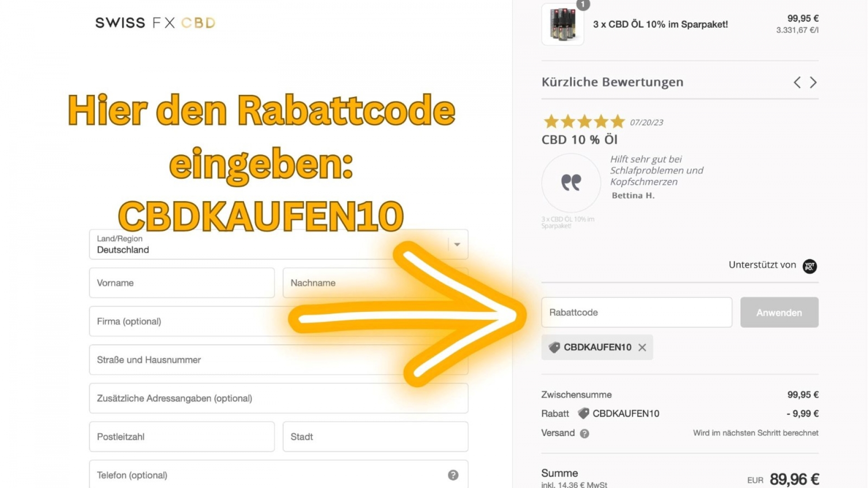Focus the Stadt input field
The width and height of the screenshot is (868, 488).
pos(375,436)
